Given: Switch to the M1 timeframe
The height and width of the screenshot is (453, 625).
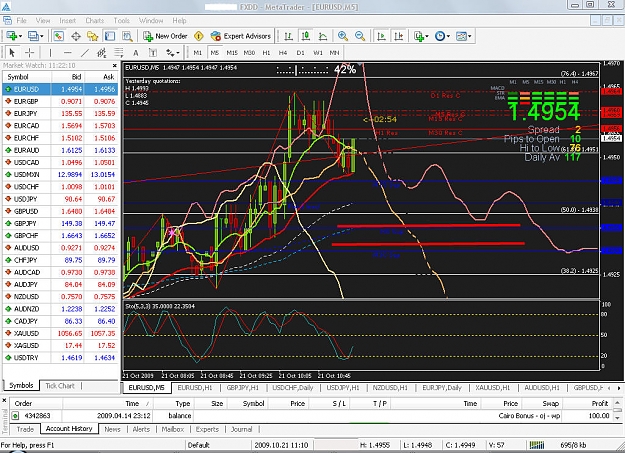Looking at the screenshot, I should [x=198, y=53].
